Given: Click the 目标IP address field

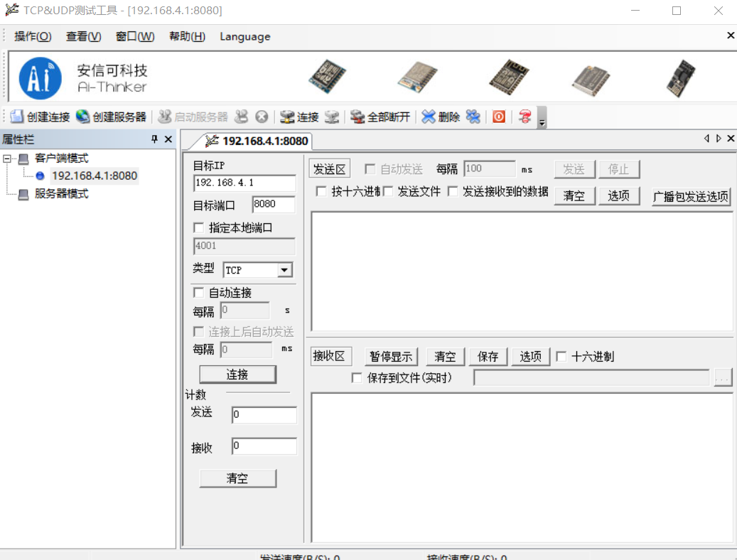Looking at the screenshot, I should pos(244,183).
